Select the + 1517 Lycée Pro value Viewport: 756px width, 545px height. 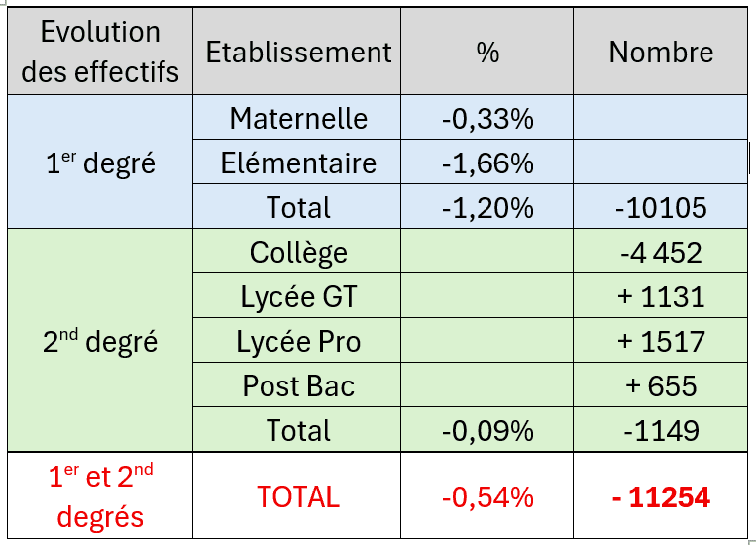(x=661, y=342)
